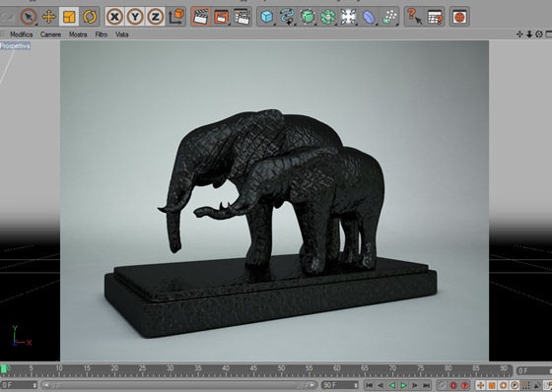Expand the blue Cube primitive objects flyout
This screenshot has height=392, width=552.
(x=266, y=17)
